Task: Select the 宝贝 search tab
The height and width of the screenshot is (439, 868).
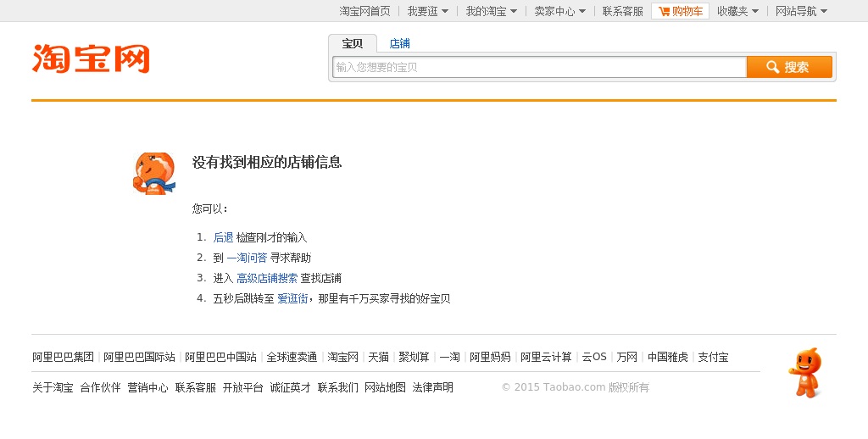Action: (353, 44)
